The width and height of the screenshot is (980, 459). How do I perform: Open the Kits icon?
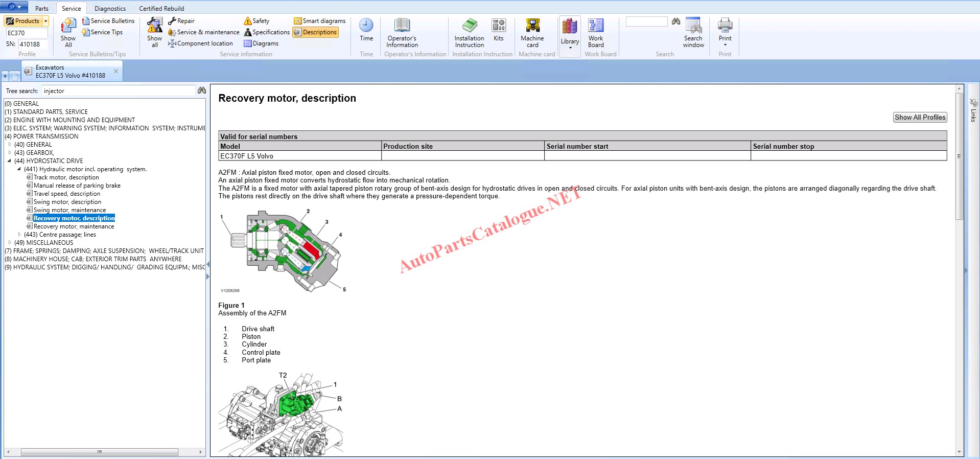(498, 26)
